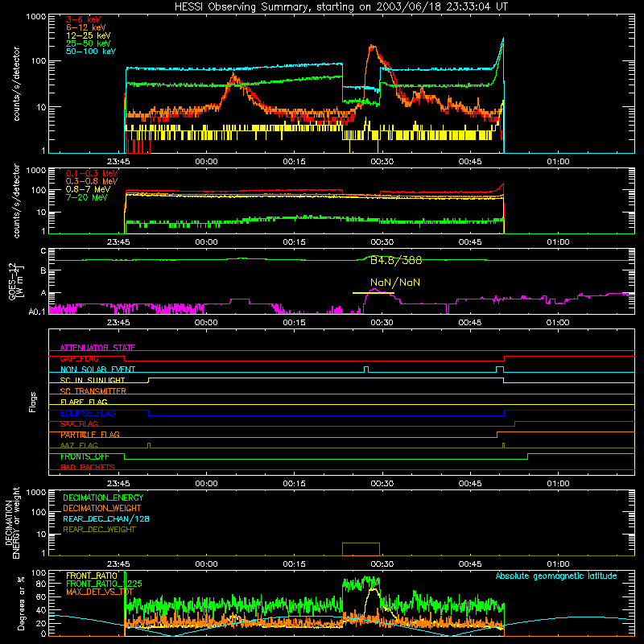
Task: Select the GAP_FLAG label
Action: pos(79,358)
